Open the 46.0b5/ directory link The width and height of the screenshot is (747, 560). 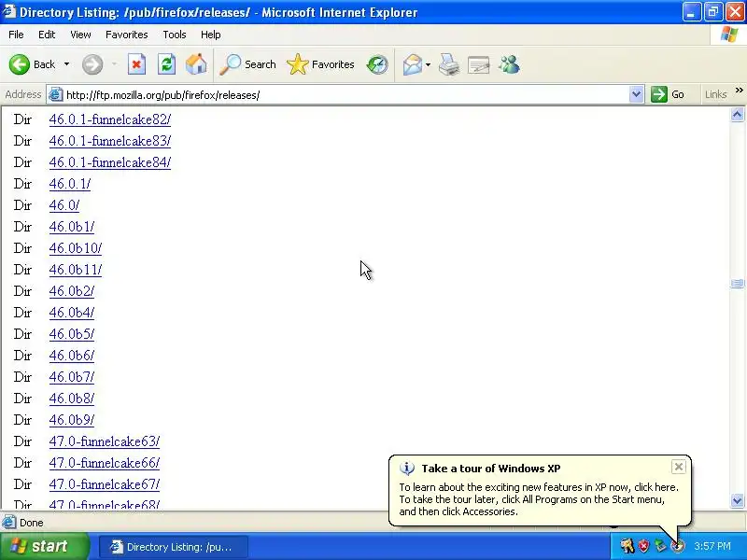tap(72, 334)
